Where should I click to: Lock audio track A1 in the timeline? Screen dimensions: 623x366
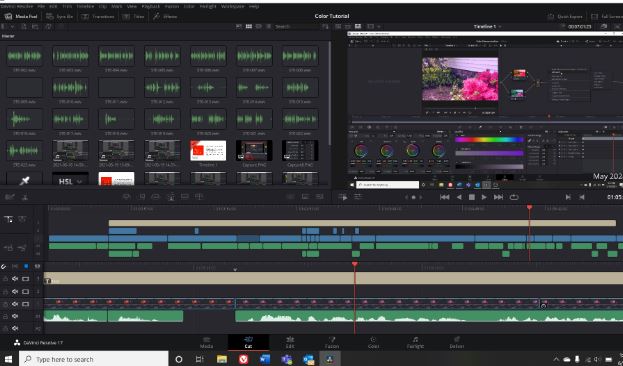(5, 316)
